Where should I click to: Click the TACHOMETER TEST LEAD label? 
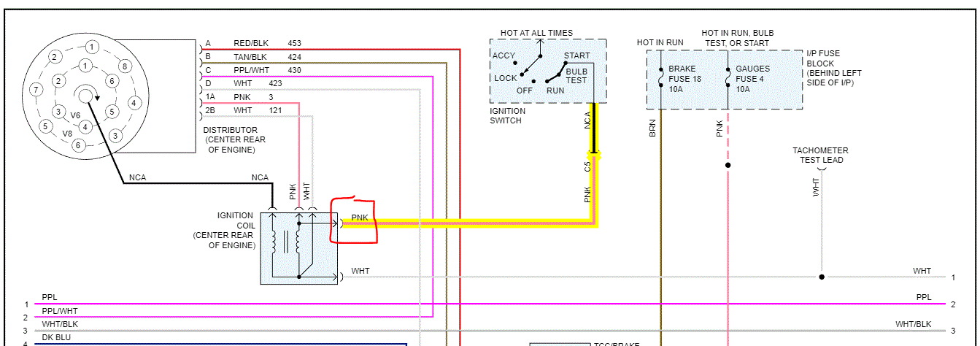[821, 155]
